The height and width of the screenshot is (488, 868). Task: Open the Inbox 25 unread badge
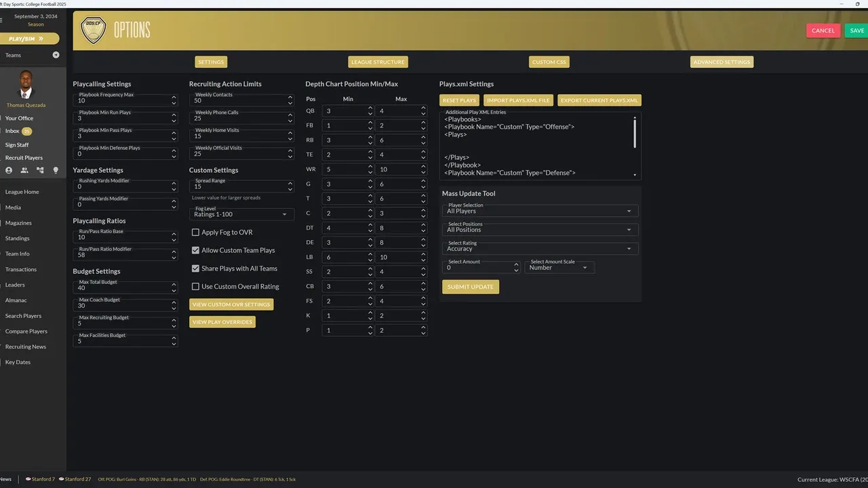point(26,131)
